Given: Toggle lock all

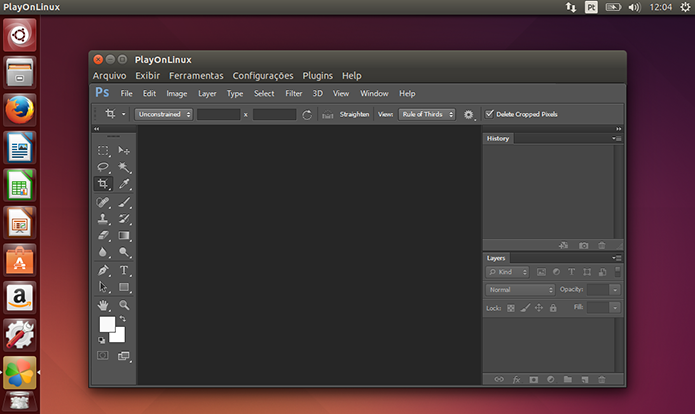Looking at the screenshot, I should [x=553, y=308].
